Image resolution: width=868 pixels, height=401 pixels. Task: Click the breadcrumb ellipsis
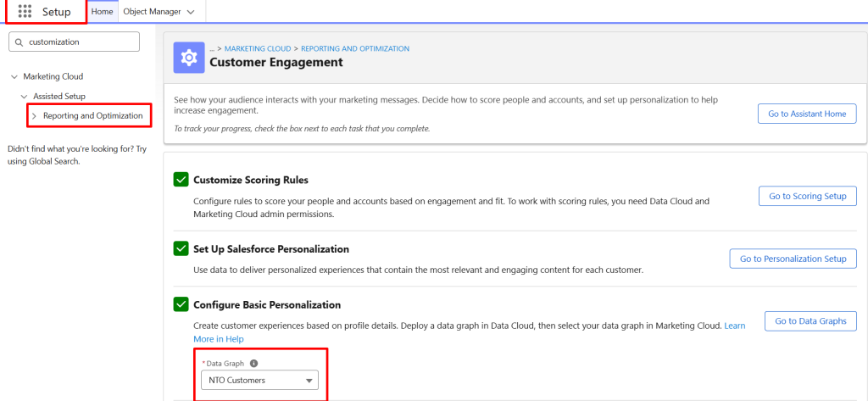click(x=212, y=49)
